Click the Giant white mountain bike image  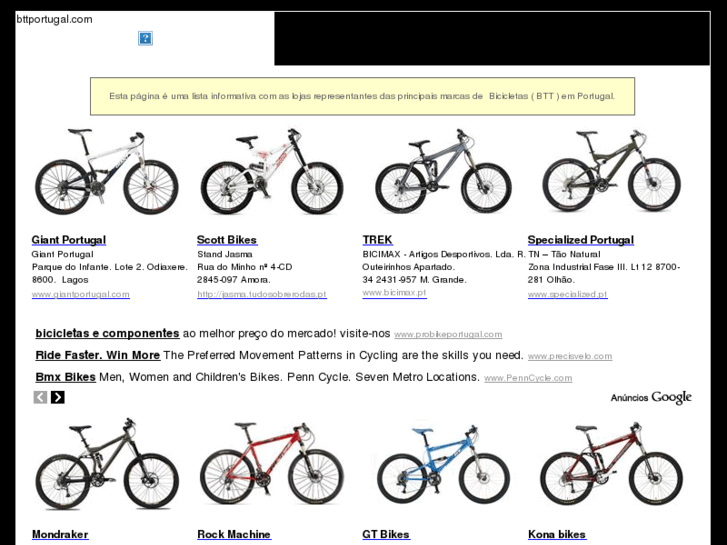click(x=106, y=172)
